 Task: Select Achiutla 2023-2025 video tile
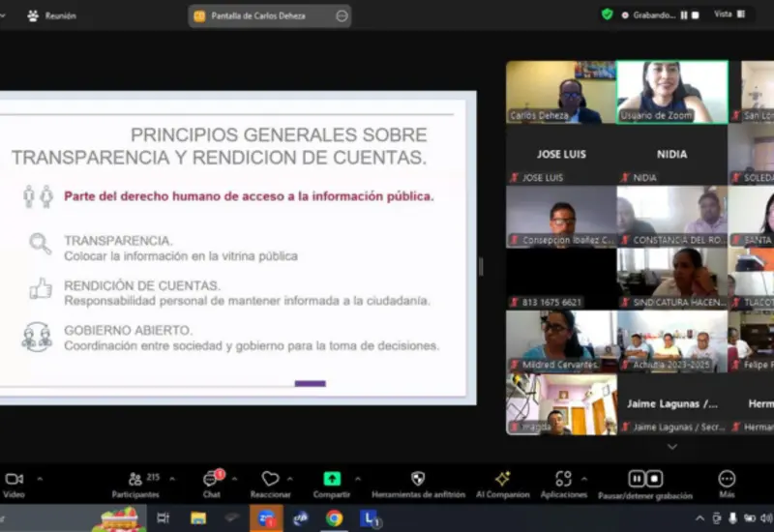click(x=672, y=341)
